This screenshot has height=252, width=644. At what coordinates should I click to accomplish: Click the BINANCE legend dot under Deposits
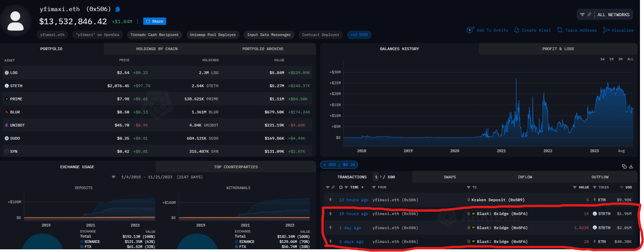point(82,242)
